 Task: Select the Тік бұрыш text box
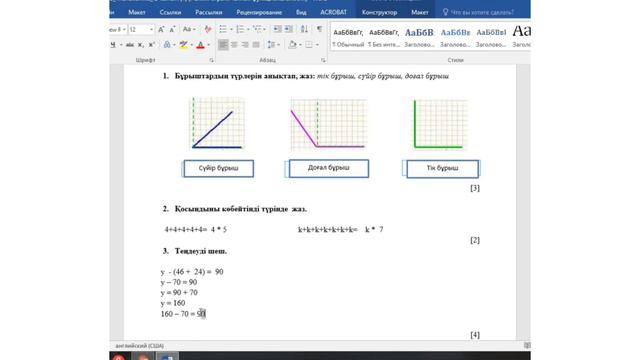click(442, 169)
